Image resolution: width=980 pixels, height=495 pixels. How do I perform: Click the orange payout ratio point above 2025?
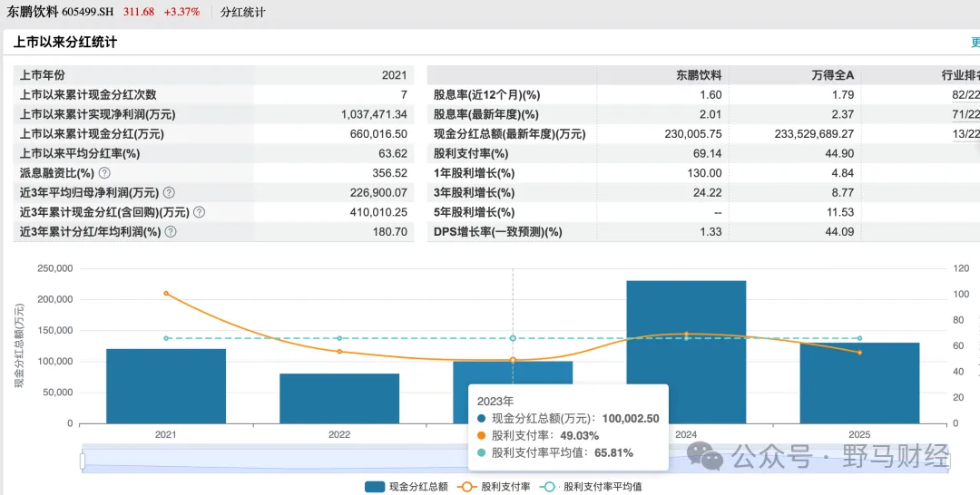(859, 352)
